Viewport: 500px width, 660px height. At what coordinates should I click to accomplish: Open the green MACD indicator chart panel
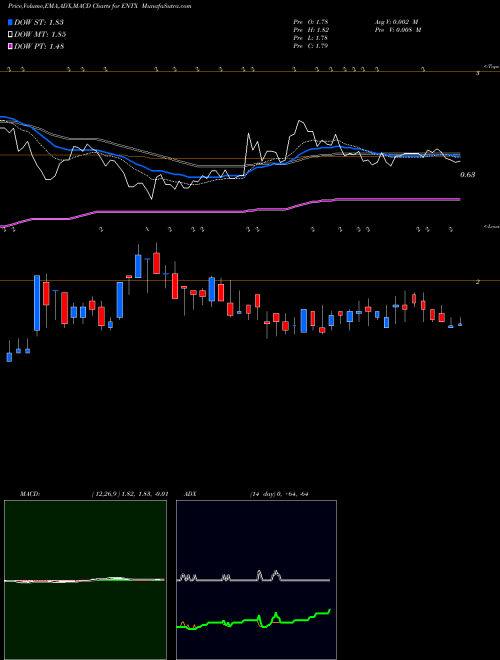[x=85, y=580]
